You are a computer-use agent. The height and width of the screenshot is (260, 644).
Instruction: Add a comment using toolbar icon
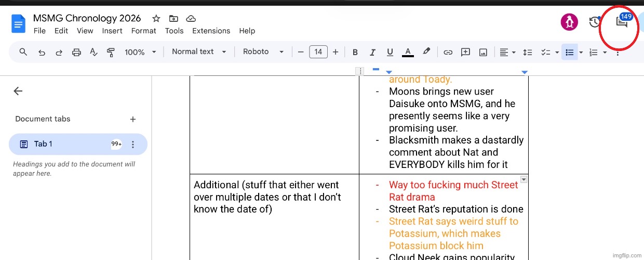click(x=465, y=52)
